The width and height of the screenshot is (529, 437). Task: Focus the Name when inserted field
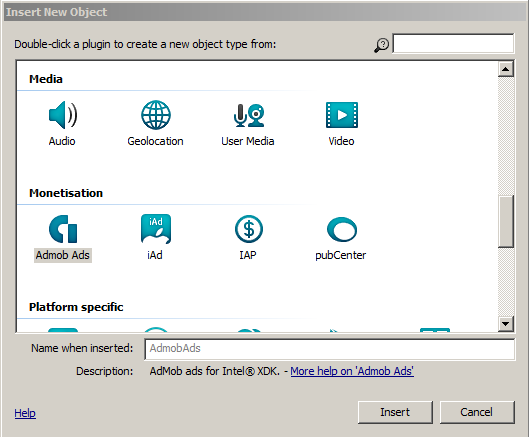click(330, 349)
